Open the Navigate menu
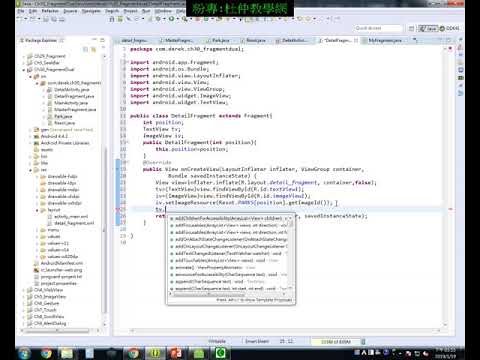The image size is (480, 360). (x=91, y=11)
